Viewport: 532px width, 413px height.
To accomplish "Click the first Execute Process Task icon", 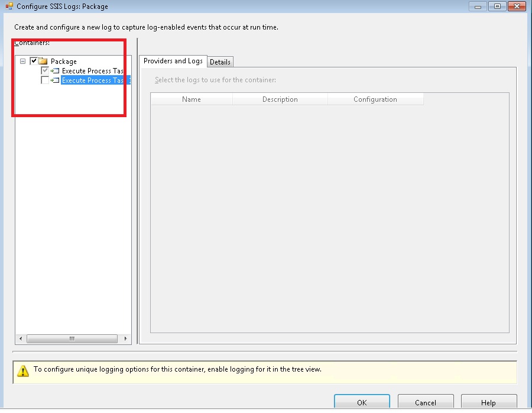I will [55, 71].
